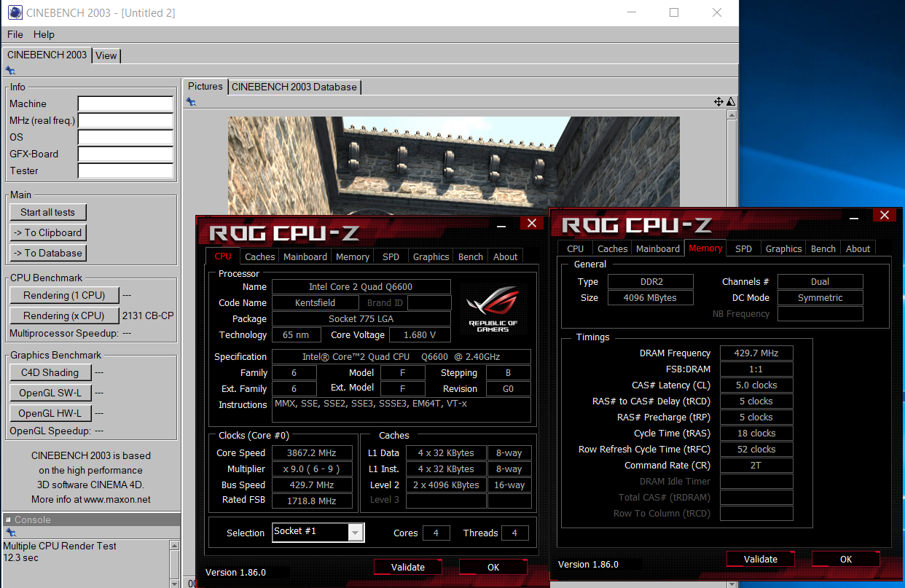
Task: Select the Intel Core 2 Quad Q6600 name
Action: coord(361,286)
